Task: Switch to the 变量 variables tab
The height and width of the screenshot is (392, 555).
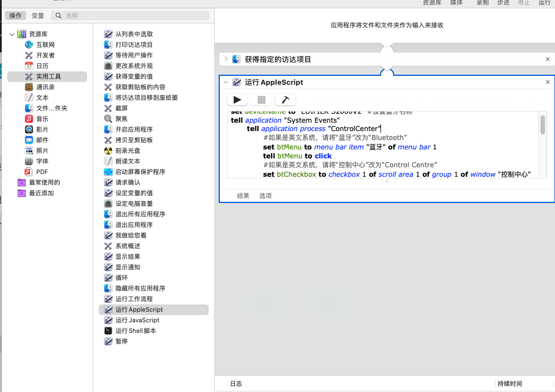Action: pyautogui.click(x=37, y=16)
